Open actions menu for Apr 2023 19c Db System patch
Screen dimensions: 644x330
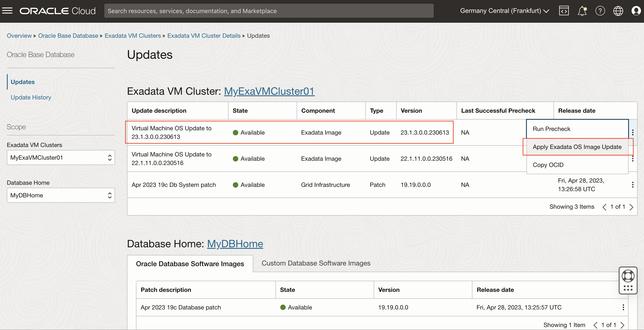[x=632, y=185]
